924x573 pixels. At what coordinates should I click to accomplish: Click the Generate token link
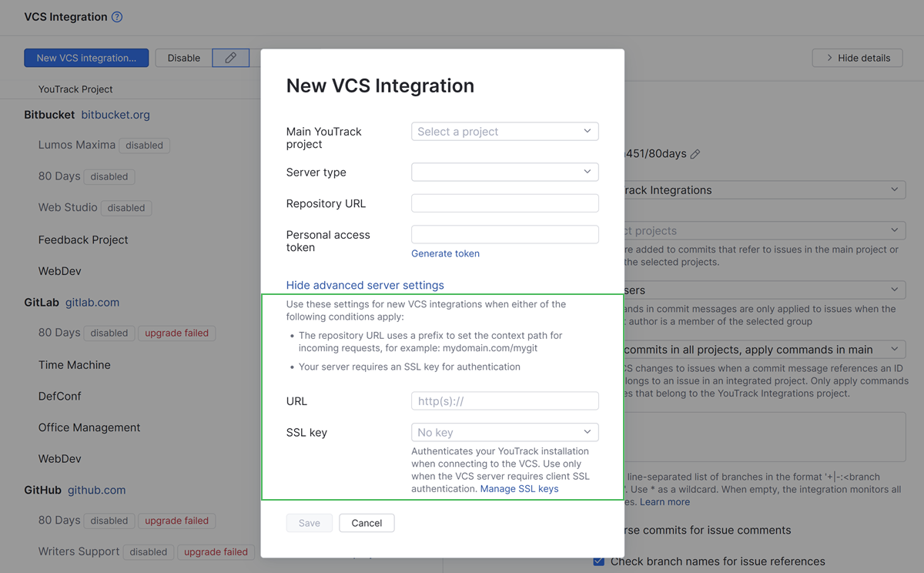[445, 253]
